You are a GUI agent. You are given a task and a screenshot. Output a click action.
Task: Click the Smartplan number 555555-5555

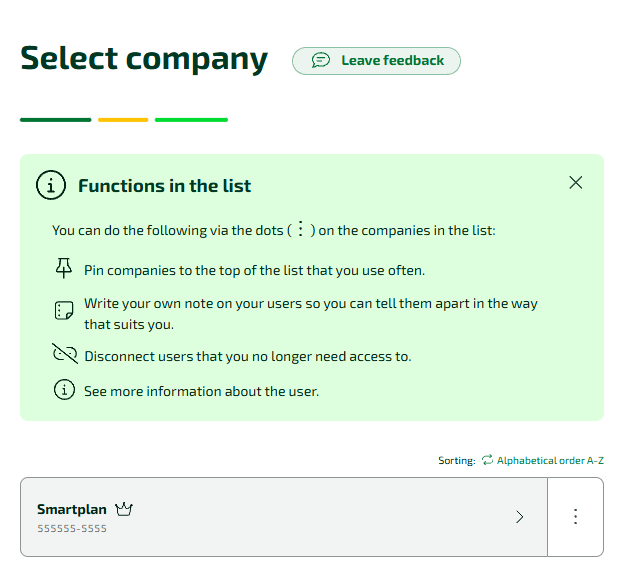[72, 528]
